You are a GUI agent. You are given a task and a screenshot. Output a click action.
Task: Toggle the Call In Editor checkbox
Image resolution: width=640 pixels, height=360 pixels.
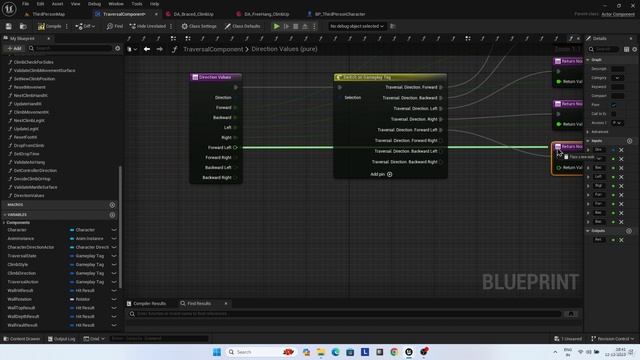tap(613, 114)
